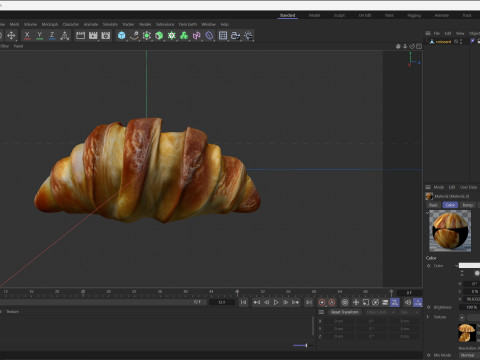Click the viewport zoom icon
The height and width of the screenshot is (360, 480).
coord(405,46)
